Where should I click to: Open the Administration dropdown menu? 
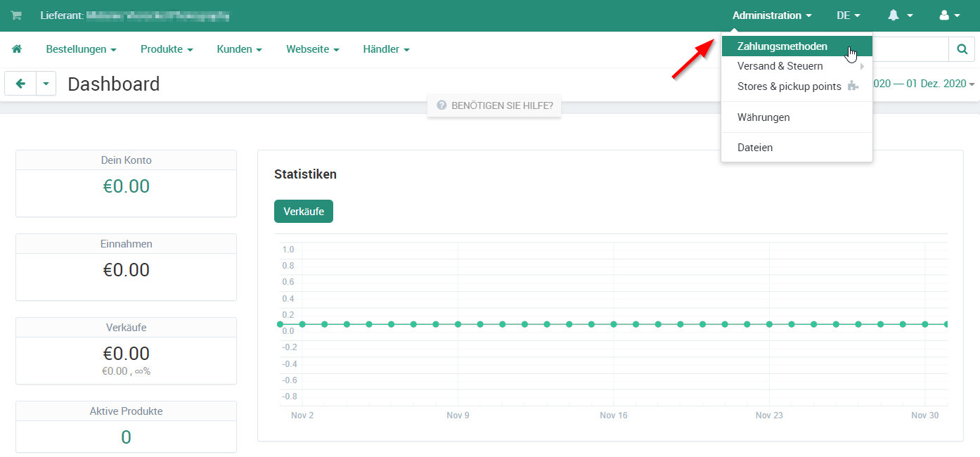[x=772, y=15]
